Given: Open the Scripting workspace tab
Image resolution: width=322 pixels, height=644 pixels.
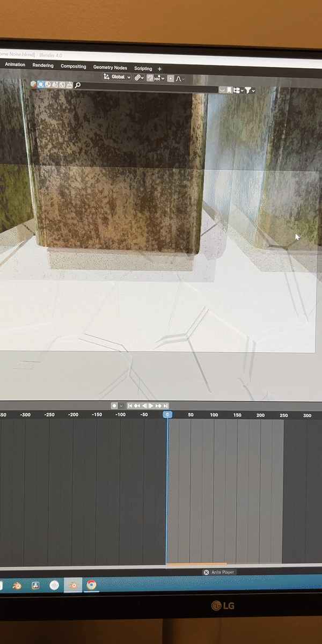Looking at the screenshot, I should (143, 68).
